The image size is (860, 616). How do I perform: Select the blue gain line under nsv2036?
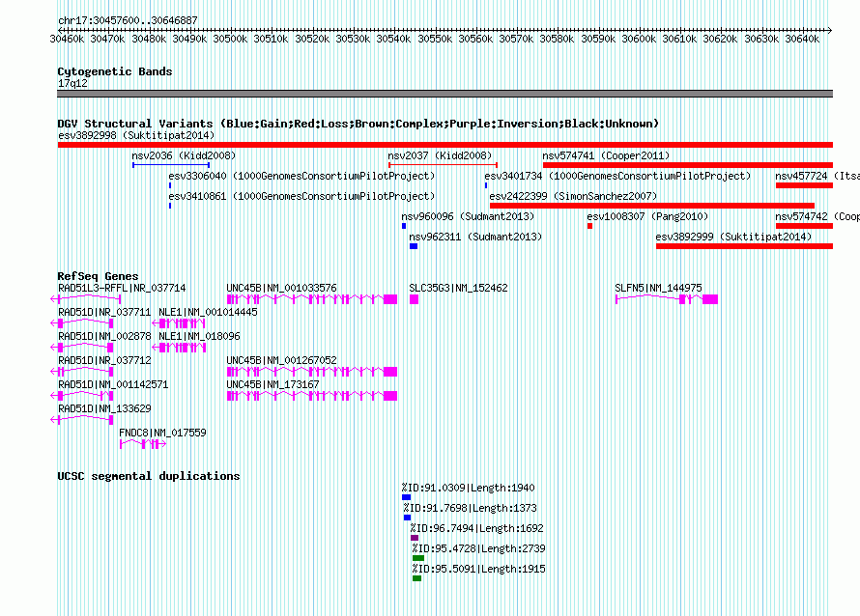point(171,165)
